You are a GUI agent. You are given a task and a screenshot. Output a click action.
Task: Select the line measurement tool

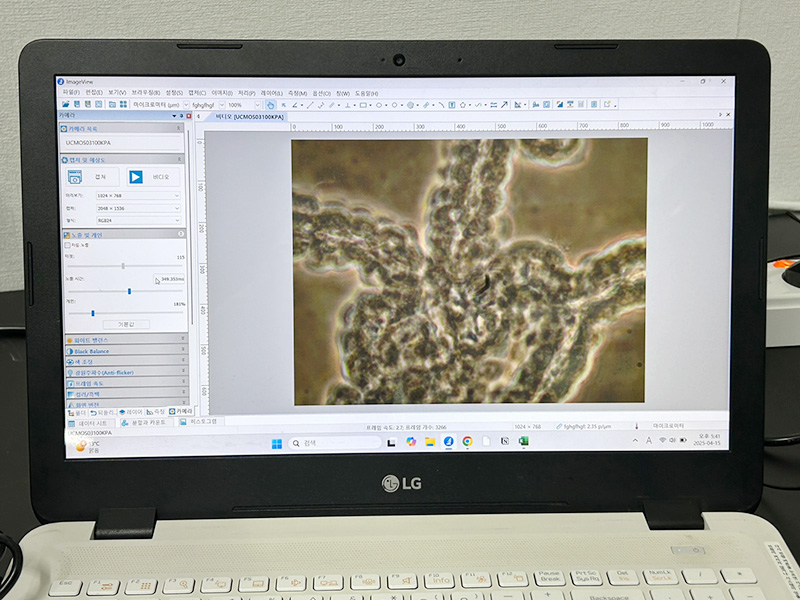[x=309, y=104]
